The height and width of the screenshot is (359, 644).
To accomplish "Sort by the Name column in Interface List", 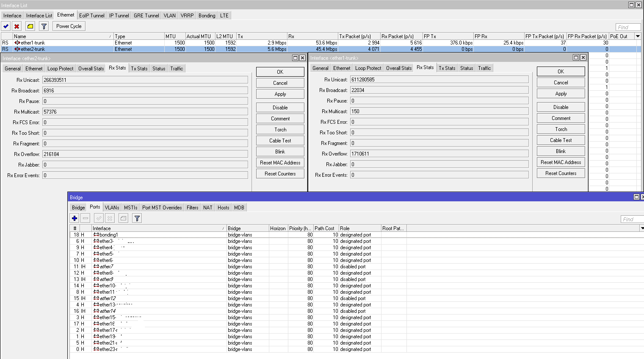I will [x=63, y=36].
